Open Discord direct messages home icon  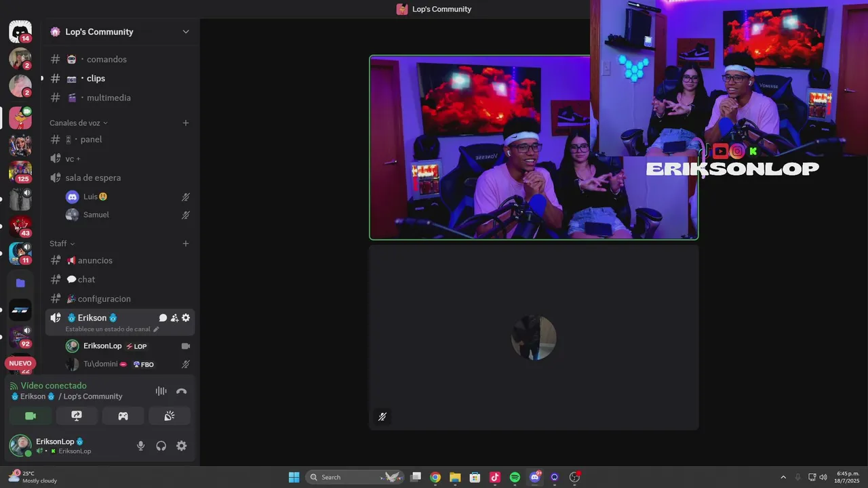pos(20,32)
